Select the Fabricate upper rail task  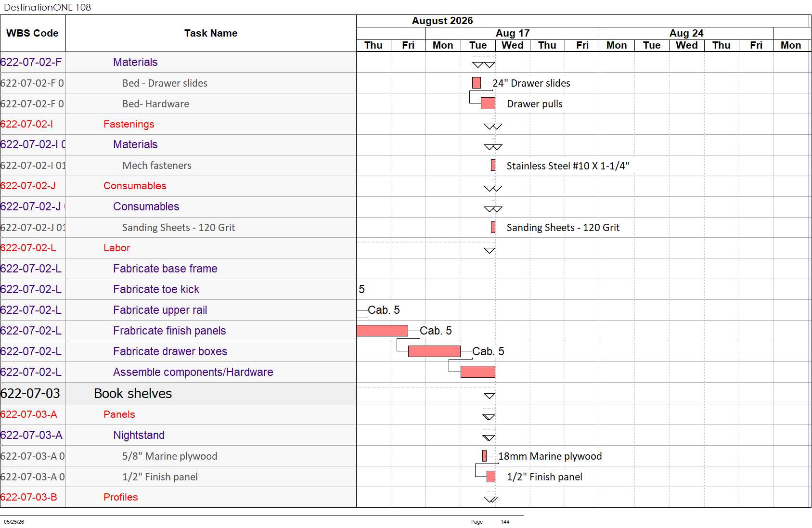coord(160,310)
